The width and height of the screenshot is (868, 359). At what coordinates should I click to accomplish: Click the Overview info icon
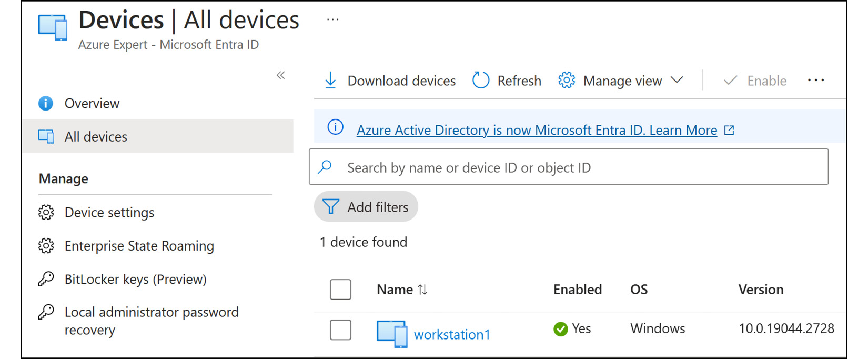[46, 103]
